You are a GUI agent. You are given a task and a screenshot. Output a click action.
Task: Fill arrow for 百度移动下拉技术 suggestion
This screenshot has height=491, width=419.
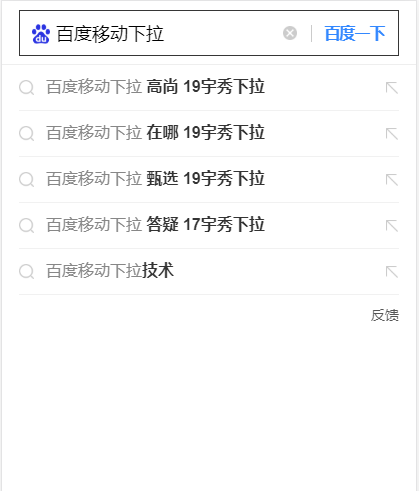[392, 272]
